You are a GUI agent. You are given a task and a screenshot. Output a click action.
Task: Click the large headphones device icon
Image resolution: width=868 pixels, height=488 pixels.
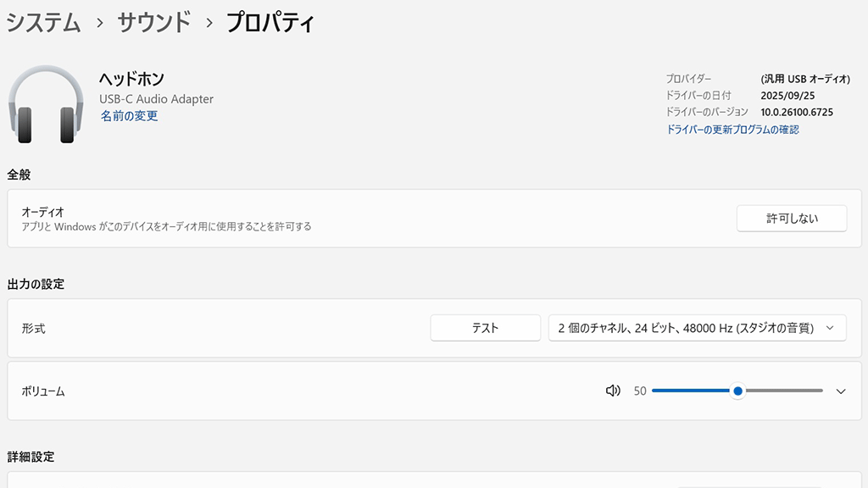[x=46, y=107]
